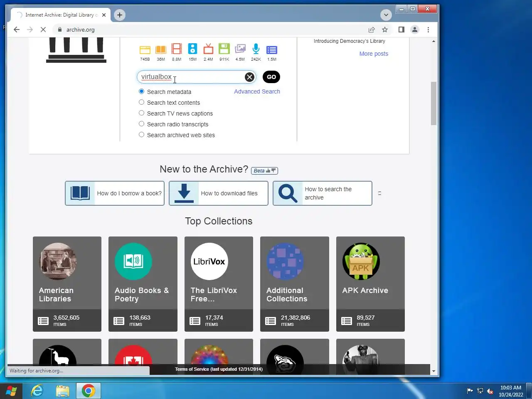The image size is (532, 399).
Task: Go back to previous page
Action: (x=17, y=30)
